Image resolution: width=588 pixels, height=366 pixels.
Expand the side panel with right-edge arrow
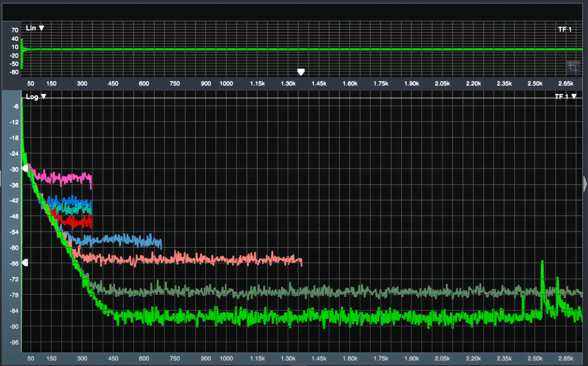pos(585,183)
